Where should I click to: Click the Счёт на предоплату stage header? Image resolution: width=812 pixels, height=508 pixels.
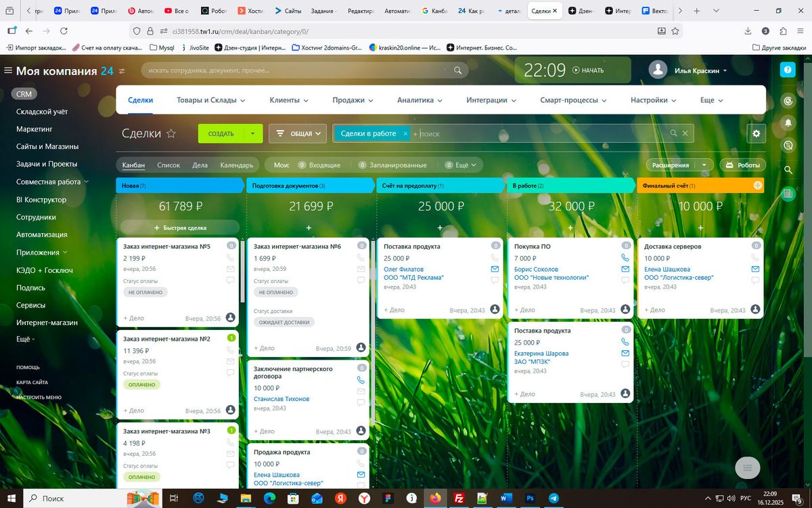click(441, 185)
